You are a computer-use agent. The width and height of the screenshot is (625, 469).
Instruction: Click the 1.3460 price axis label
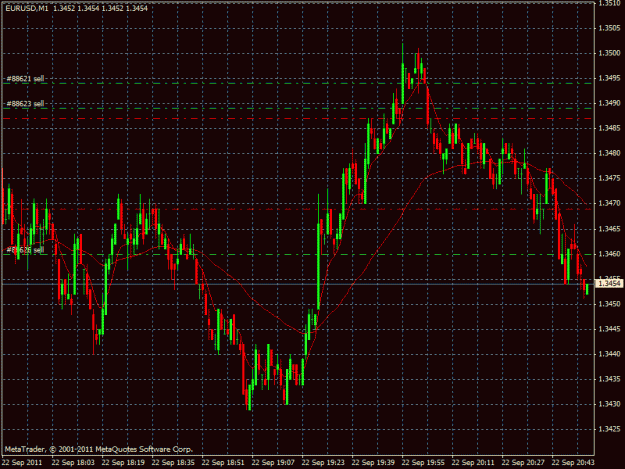tap(609, 254)
